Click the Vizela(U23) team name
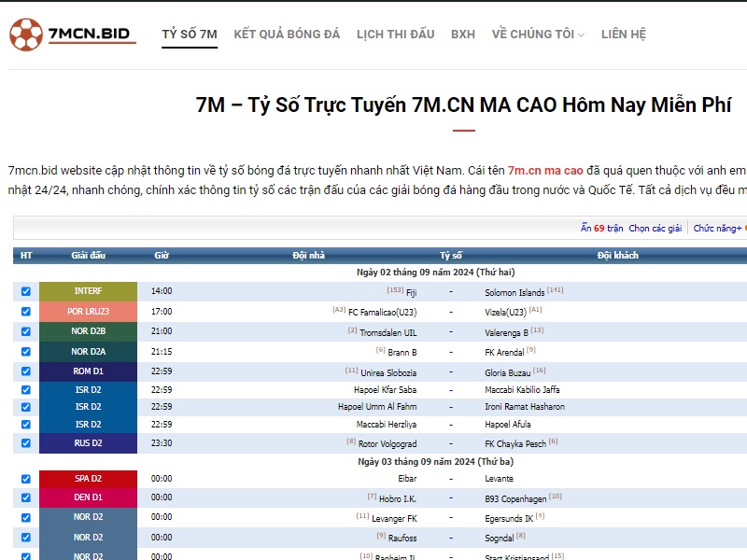This screenshot has height=560, width=747. click(x=505, y=313)
